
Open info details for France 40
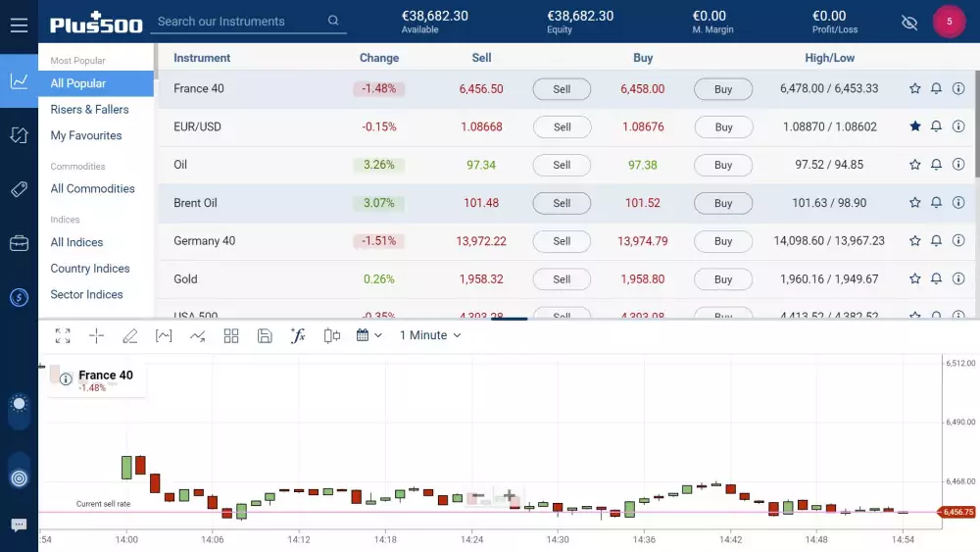[958, 88]
